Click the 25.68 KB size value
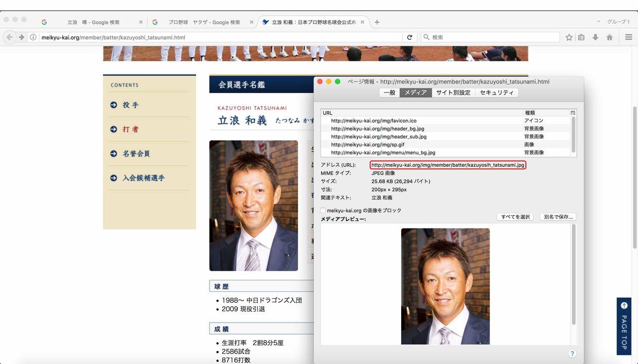The height and width of the screenshot is (364, 638). pyautogui.click(x=401, y=181)
